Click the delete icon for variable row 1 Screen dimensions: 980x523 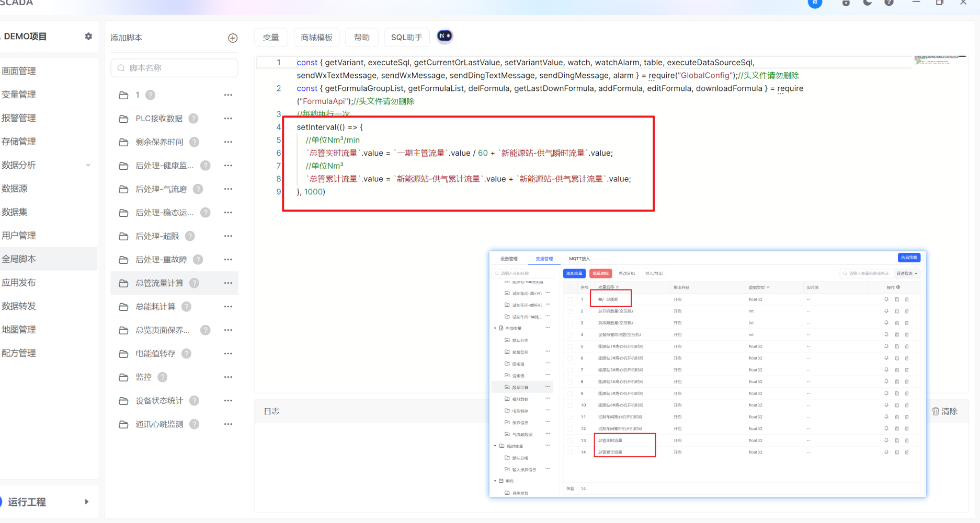[x=907, y=299]
